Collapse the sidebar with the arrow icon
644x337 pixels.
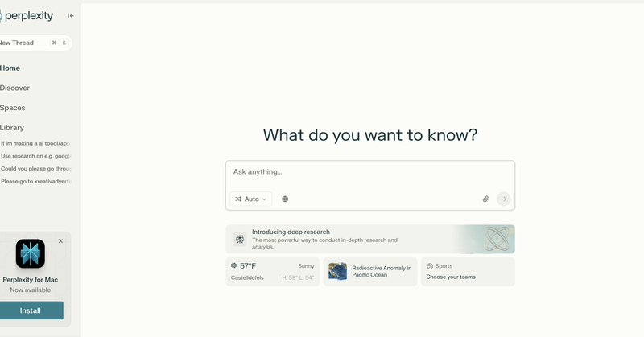[71, 15]
